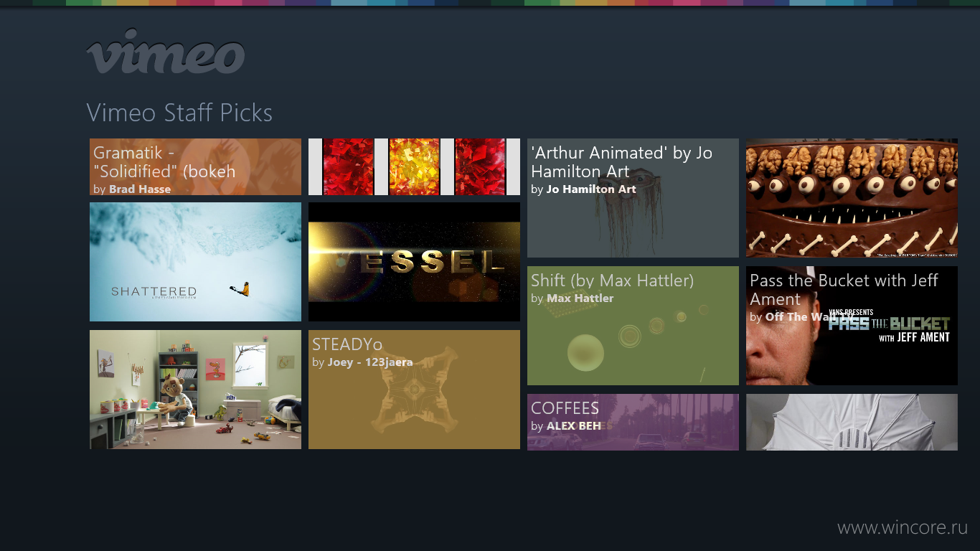
Task: Open Shift (by Max Hattler) tile
Action: (633, 326)
